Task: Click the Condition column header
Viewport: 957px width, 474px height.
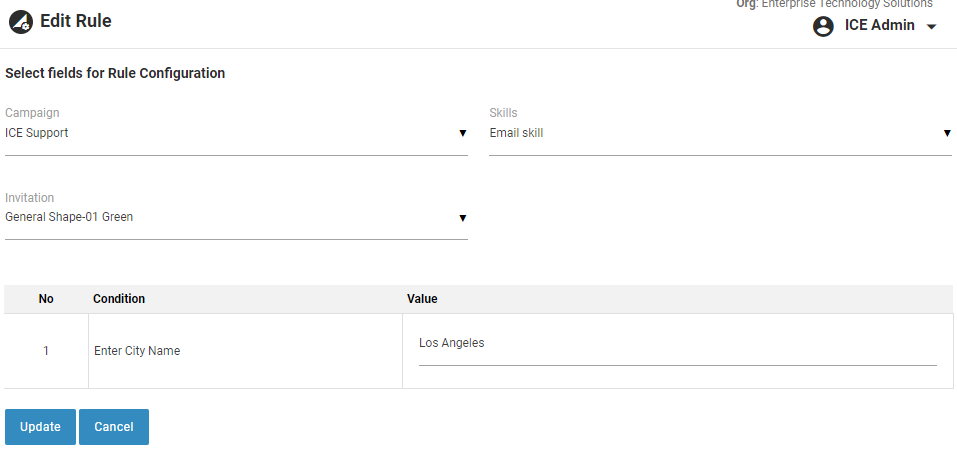Action: click(119, 299)
